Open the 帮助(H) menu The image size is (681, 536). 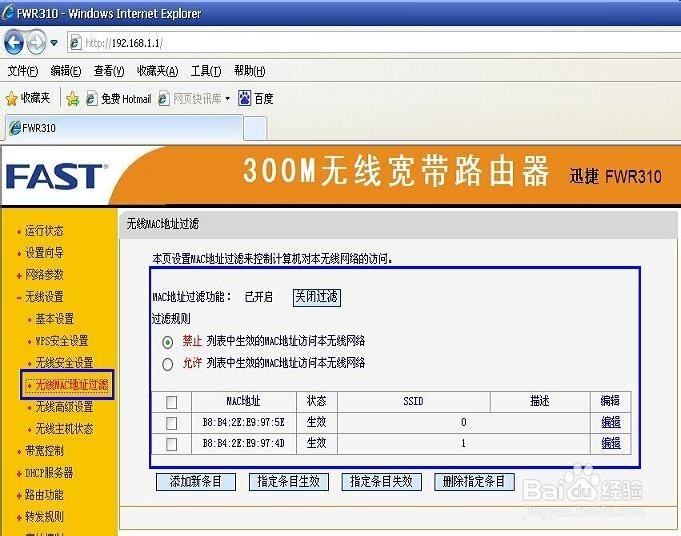coord(249,71)
